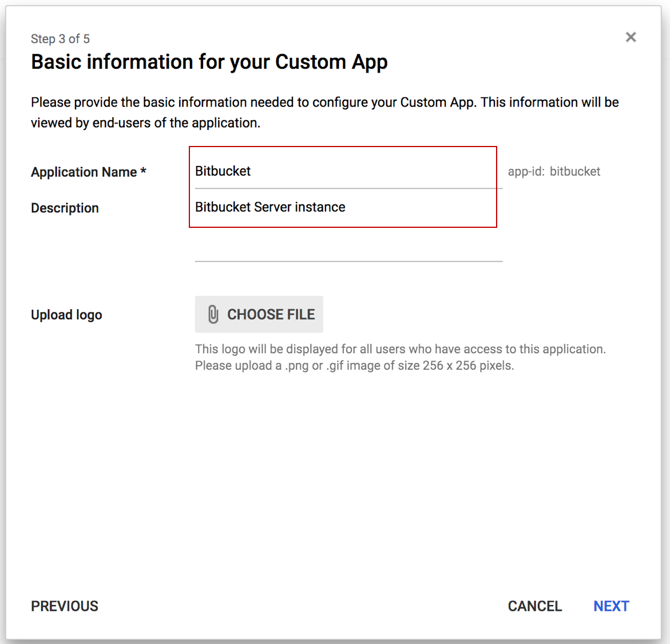
Task: Click the app-id: bitbucket text
Action: [554, 172]
